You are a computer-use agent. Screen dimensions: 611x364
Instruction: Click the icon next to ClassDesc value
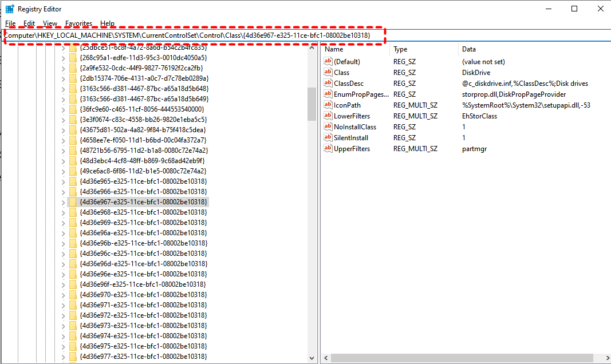point(328,84)
